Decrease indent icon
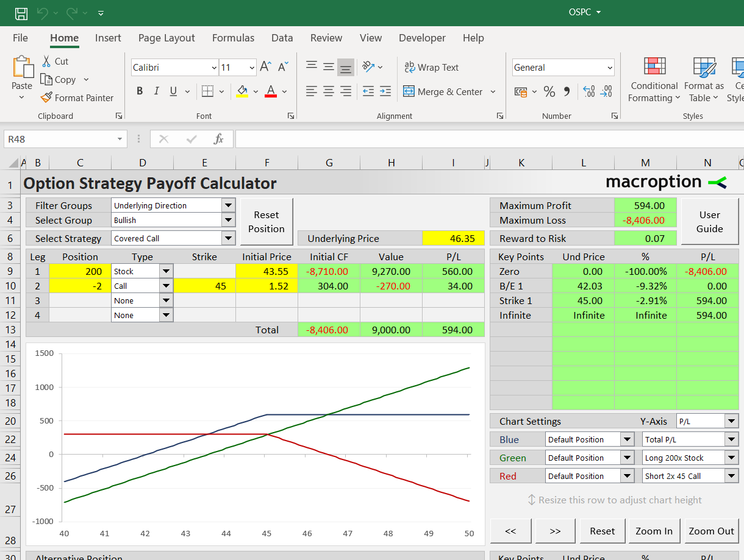The width and height of the screenshot is (744, 560). [368, 91]
